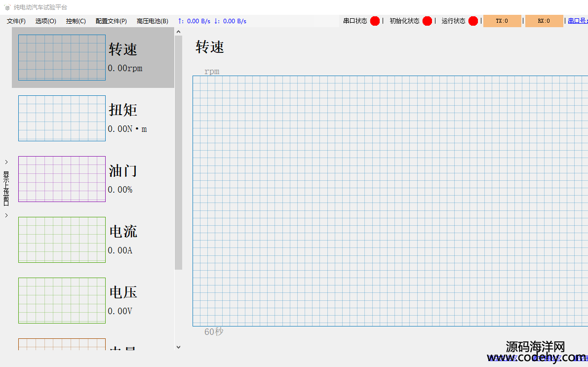The height and width of the screenshot is (367, 588).
Task: Click the 油门 label in list
Action: click(x=123, y=171)
